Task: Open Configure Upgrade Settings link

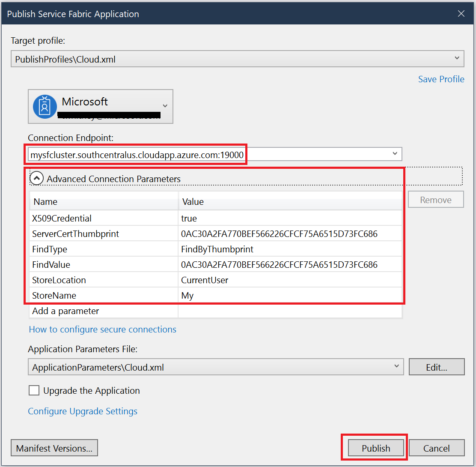Action: click(83, 411)
